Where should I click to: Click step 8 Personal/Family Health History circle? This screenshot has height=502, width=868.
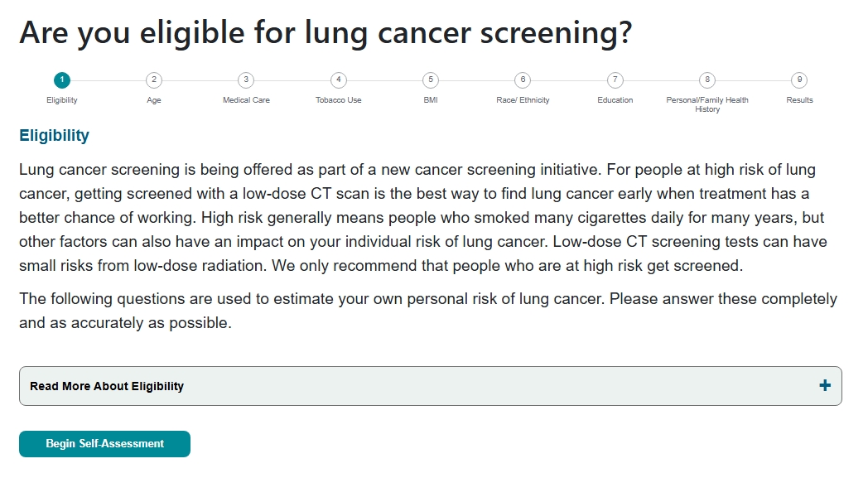click(707, 80)
